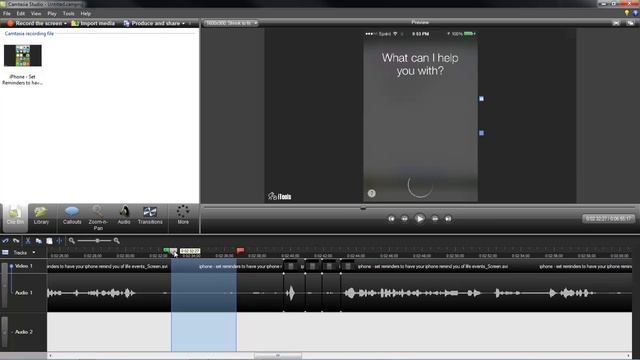Click Produce and share
640x360 pixels.
[151, 23]
